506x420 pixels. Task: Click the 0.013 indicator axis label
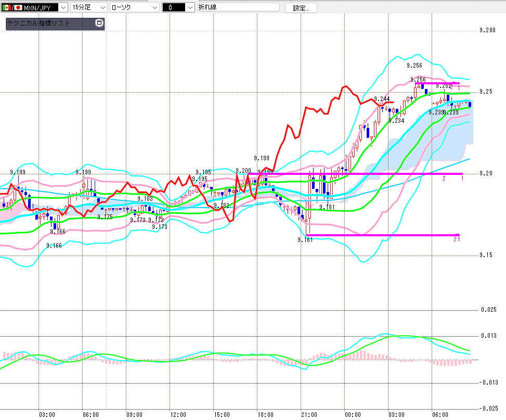coord(488,336)
